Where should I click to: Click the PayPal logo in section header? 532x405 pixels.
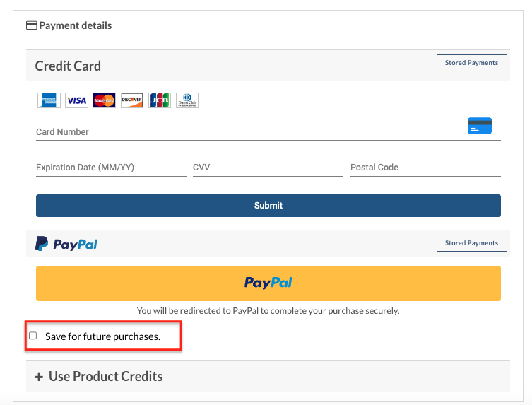pos(66,244)
